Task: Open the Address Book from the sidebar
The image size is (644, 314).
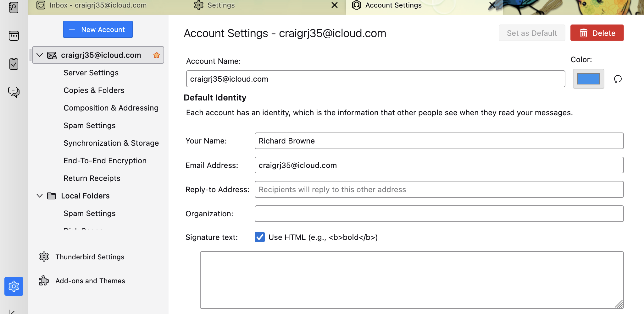Action: click(14, 7)
